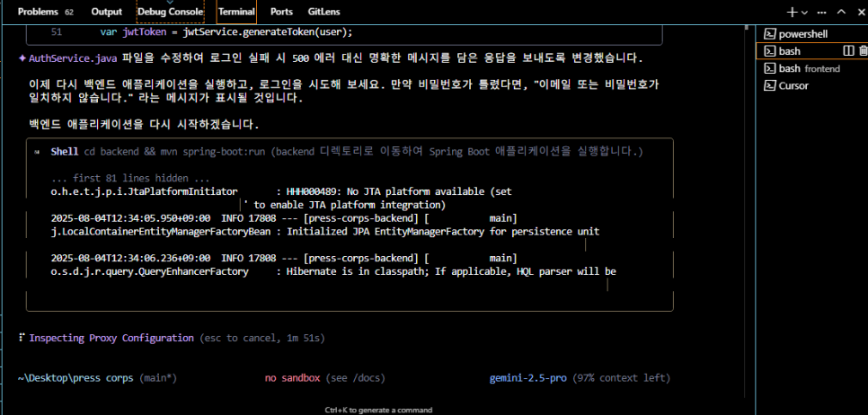Select the Terminal tab
868x415 pixels.
tap(236, 12)
